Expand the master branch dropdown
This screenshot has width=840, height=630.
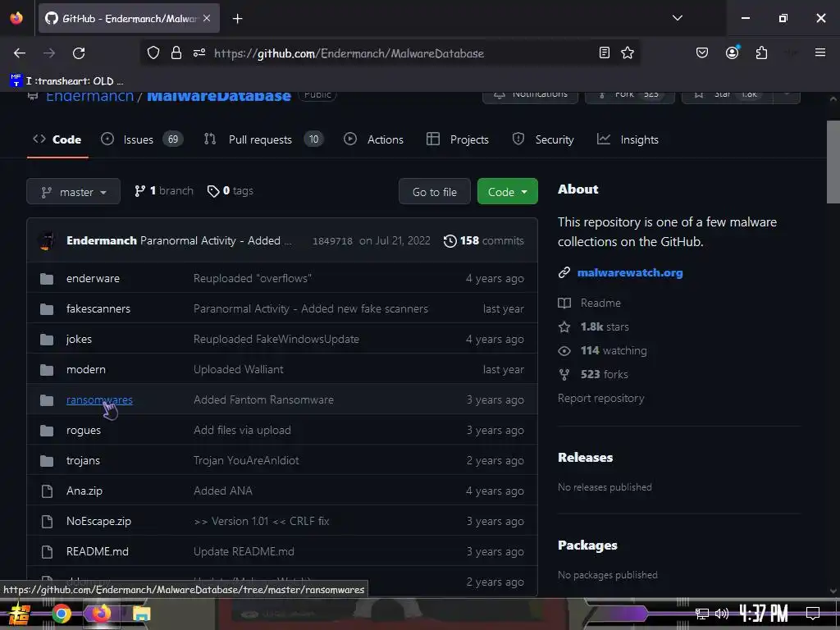click(73, 192)
